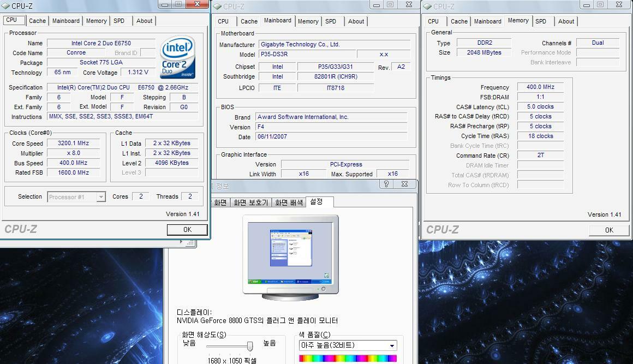Select Cache tab in right CPU-Z window
633x364 pixels.
pos(459,21)
